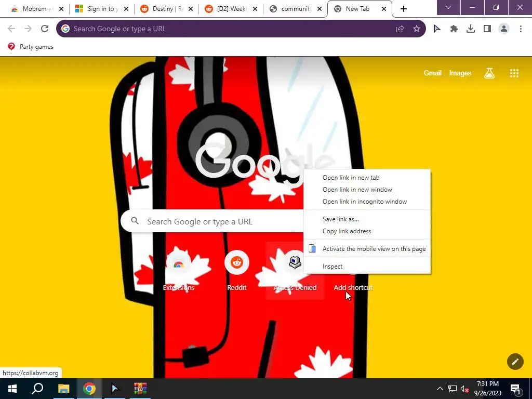Open the Extensions shortcut tile
The height and width of the screenshot is (399, 532).
coord(179,271)
